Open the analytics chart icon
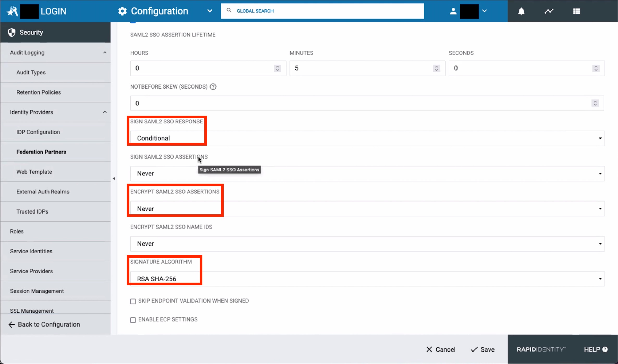618x364 pixels. (549, 11)
